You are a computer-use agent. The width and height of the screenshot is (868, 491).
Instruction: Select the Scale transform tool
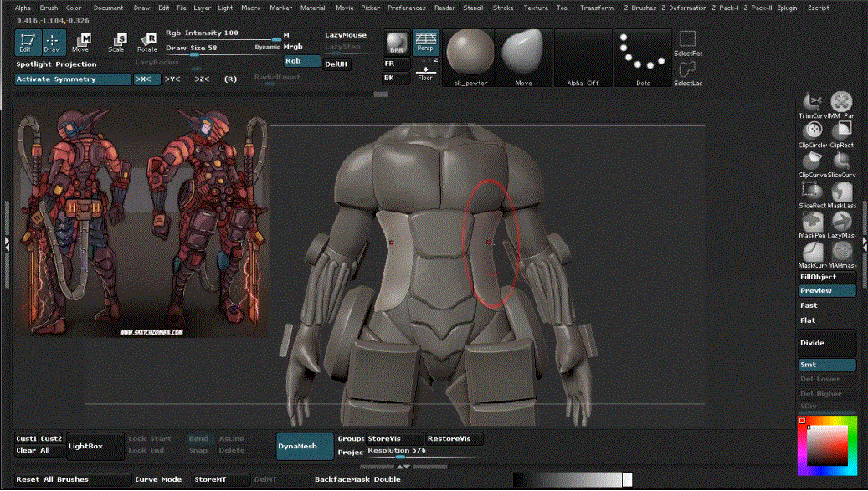point(116,42)
